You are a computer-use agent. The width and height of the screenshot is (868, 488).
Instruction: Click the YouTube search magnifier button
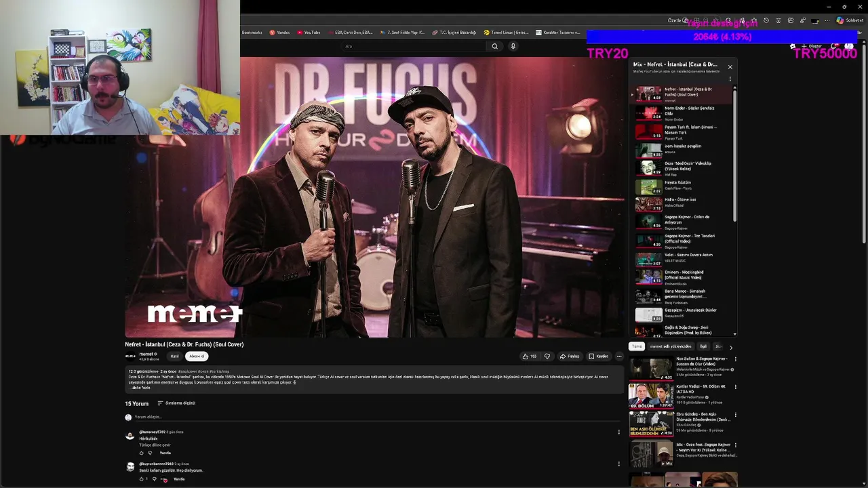(x=495, y=46)
